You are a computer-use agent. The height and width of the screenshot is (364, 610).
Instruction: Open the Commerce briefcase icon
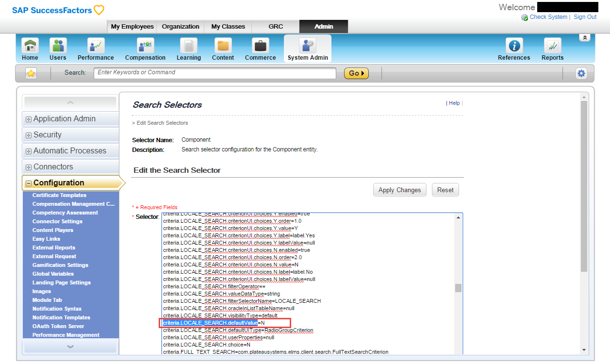coord(260,46)
